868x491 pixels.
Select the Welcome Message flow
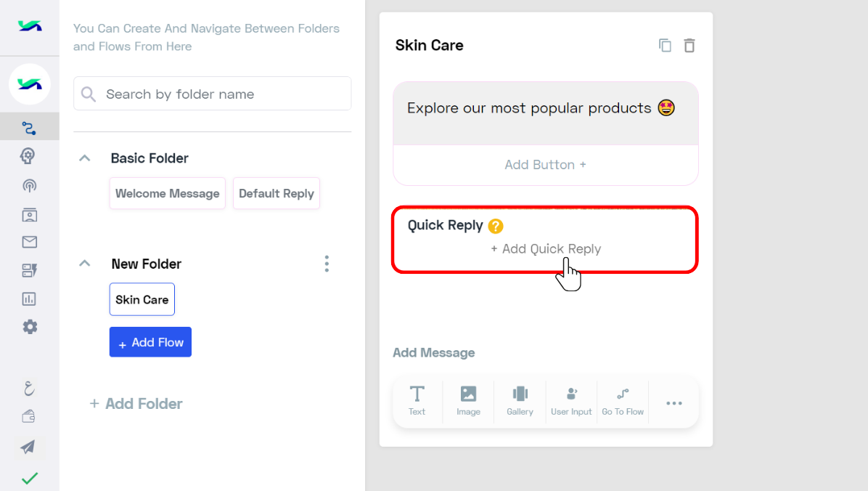(167, 193)
